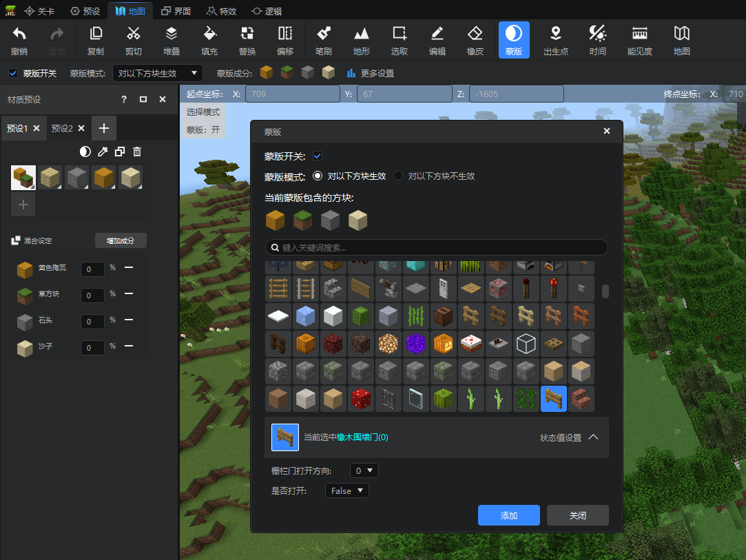The width and height of the screenshot is (746, 560).
Task: Select the yellow terracotta swatch in dialog
Action: [275, 220]
